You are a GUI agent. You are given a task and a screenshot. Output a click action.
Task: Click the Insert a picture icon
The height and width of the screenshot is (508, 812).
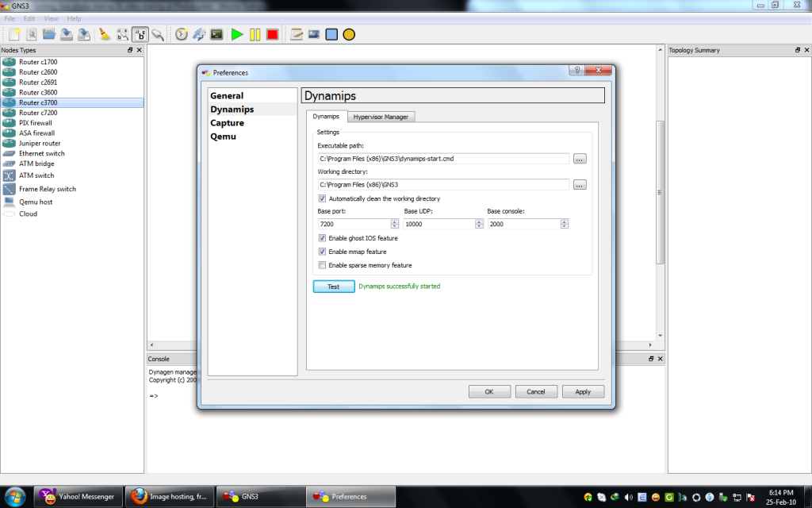tap(314, 35)
